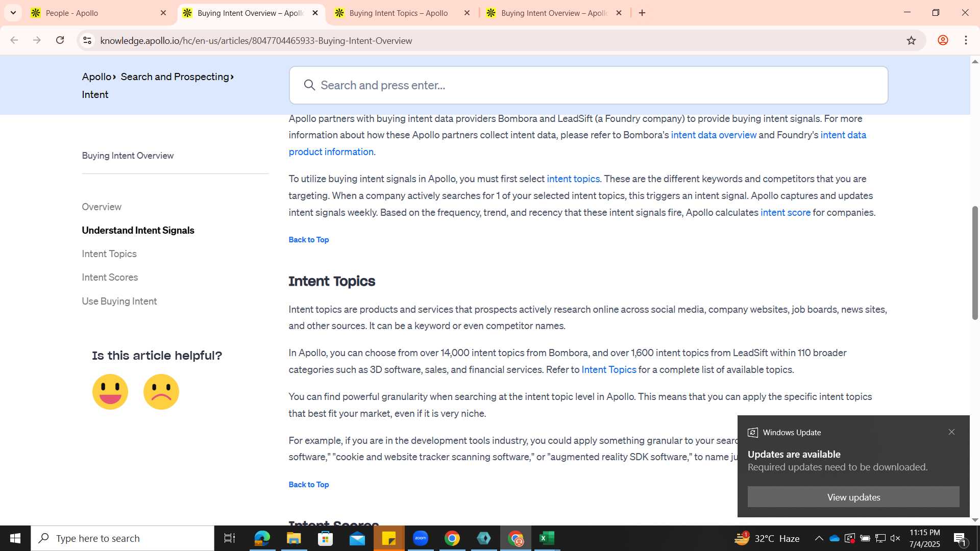
Task: Click the Windows taskbar search box
Action: coord(122,538)
